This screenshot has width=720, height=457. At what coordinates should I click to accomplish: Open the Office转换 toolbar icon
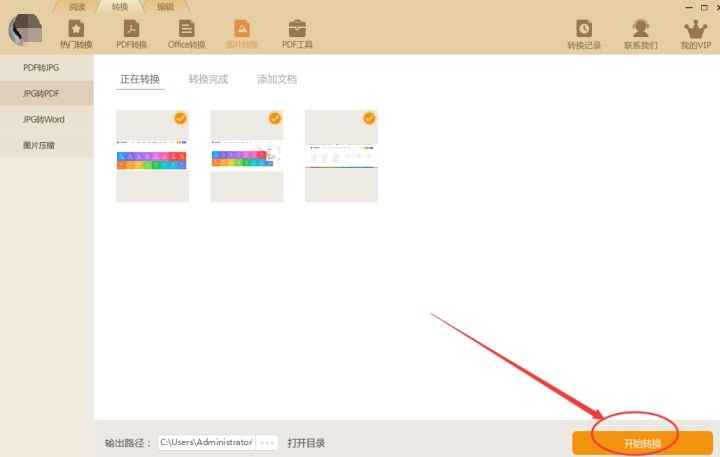tap(186, 34)
